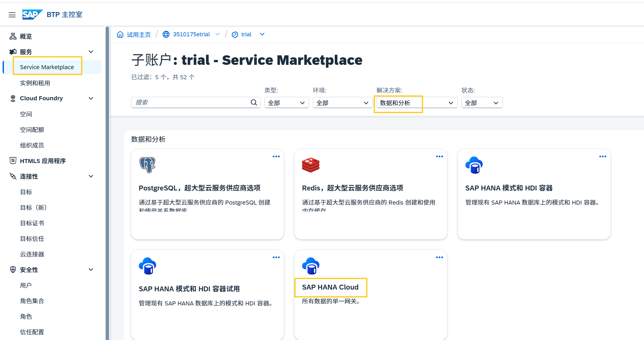Viewport: 644px width, 340px height.
Task: Click the search magnifier icon
Action: (x=254, y=103)
